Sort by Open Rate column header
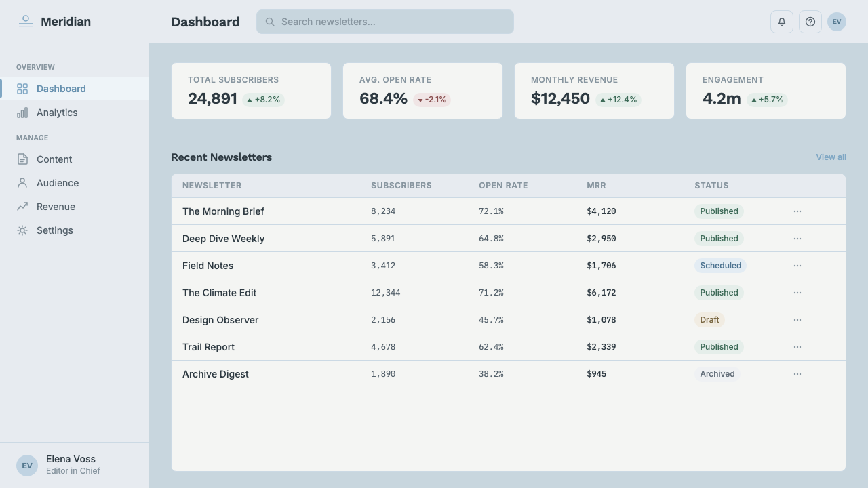 pyautogui.click(x=503, y=186)
